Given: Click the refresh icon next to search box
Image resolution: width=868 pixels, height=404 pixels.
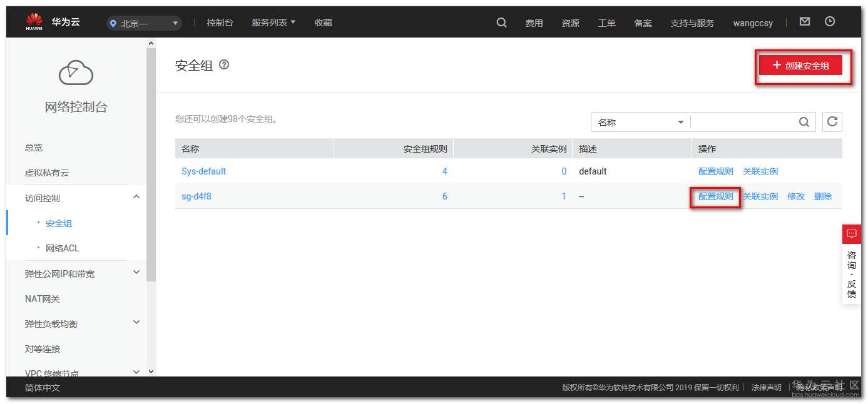Looking at the screenshot, I should (832, 122).
